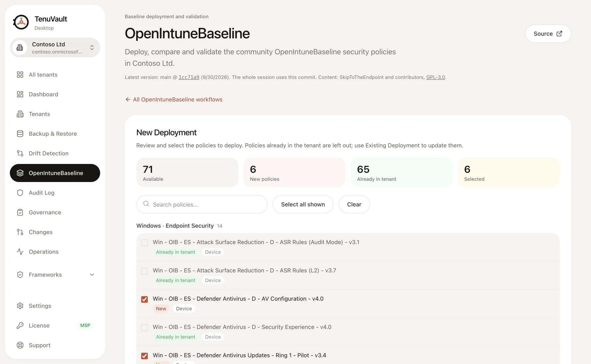Click Device tag under ASR Rules (Audit Mode)
The height and width of the screenshot is (364, 591).
pos(213,252)
